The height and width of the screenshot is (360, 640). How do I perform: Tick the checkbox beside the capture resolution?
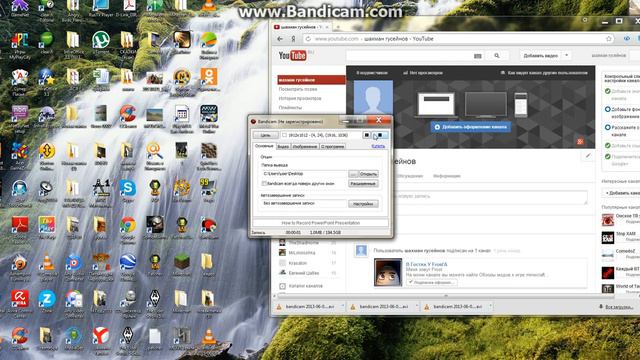(x=284, y=135)
